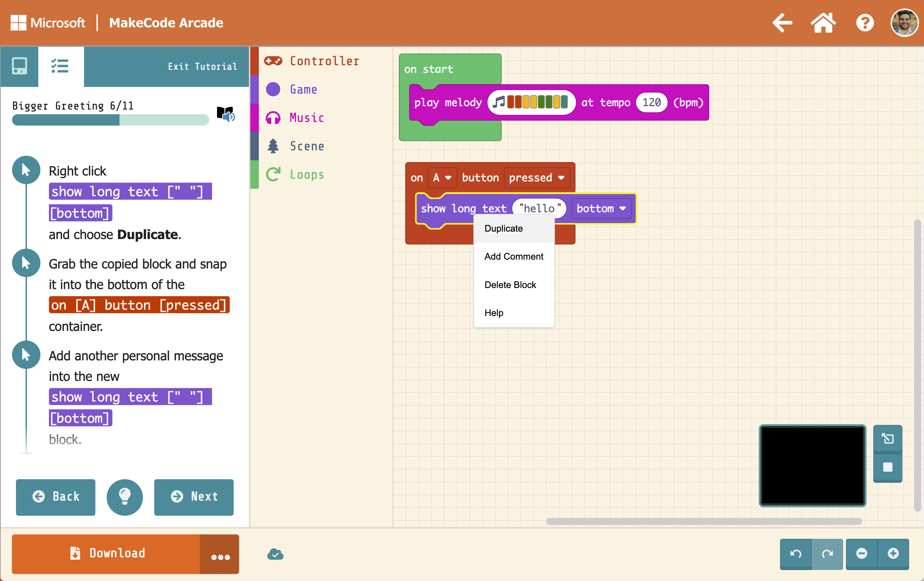The height and width of the screenshot is (581, 924).
Task: Click the Microsoft logo
Action: (48, 23)
